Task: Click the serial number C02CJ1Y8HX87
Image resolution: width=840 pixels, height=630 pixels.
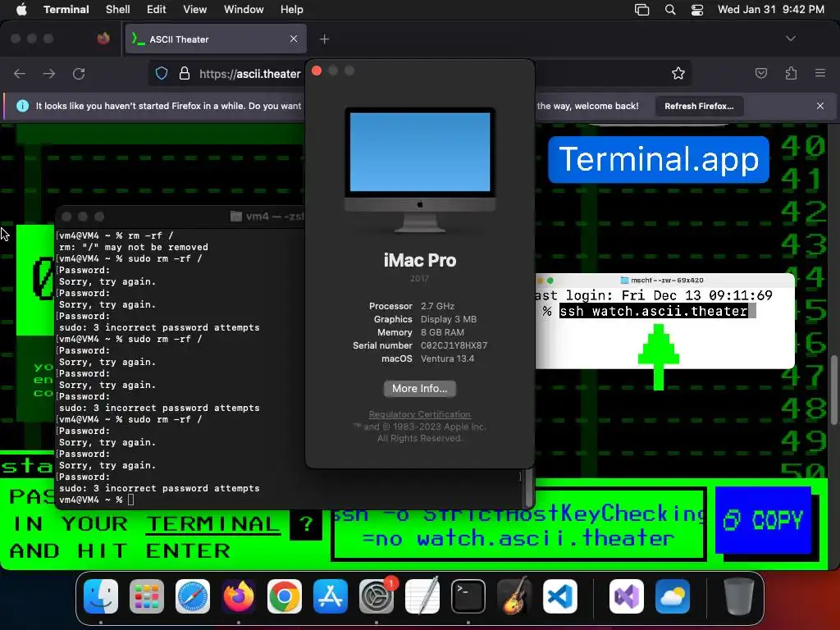Action: (454, 345)
